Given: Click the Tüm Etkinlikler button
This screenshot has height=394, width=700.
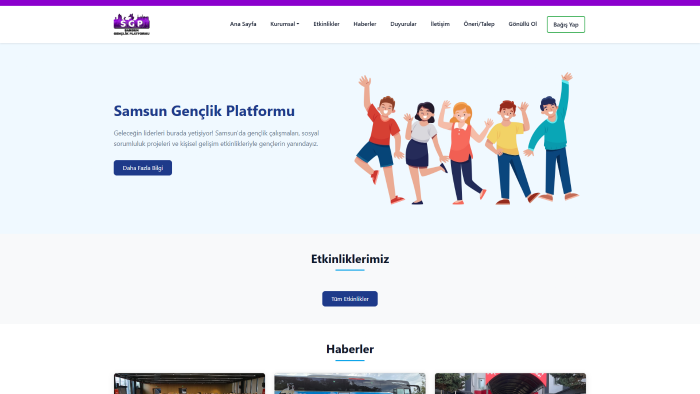Looking at the screenshot, I should [x=350, y=299].
